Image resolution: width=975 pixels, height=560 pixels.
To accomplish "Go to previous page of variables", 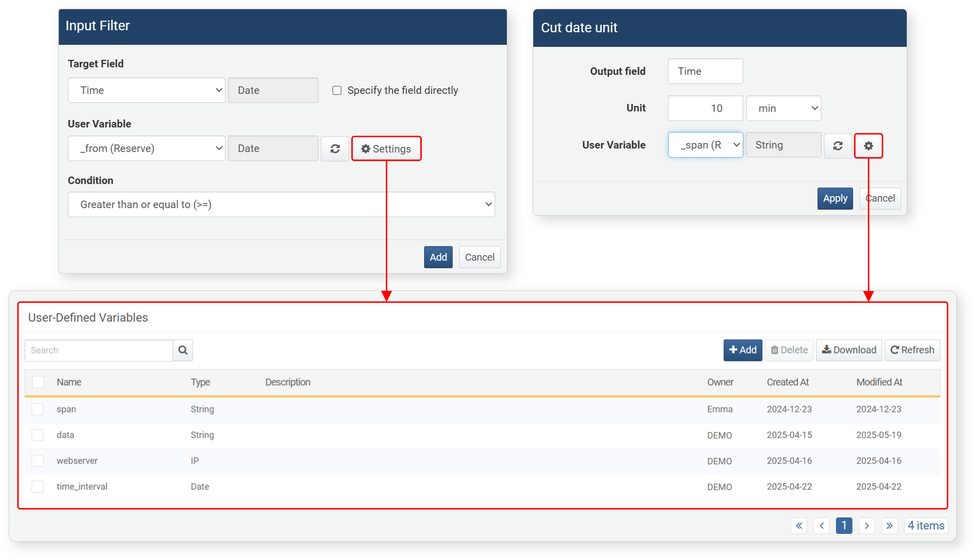I will pos(821,525).
